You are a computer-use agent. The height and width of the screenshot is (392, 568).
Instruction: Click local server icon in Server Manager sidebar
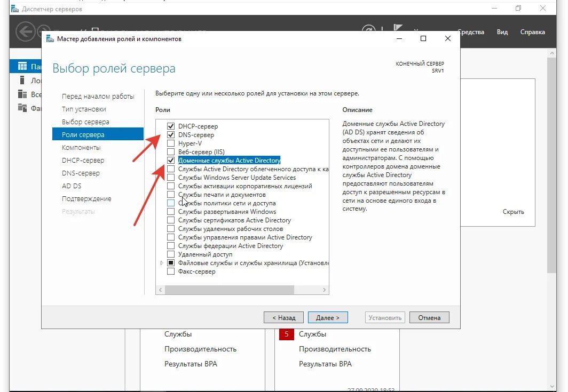click(22, 80)
